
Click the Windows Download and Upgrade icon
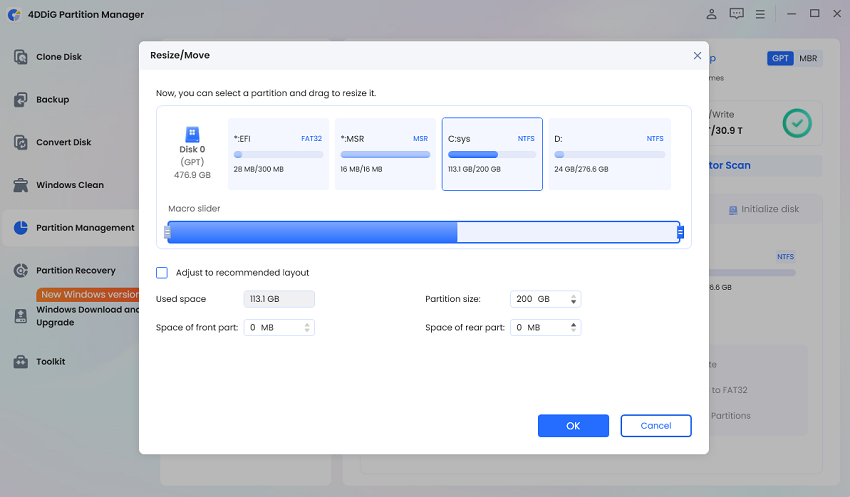[x=21, y=316]
